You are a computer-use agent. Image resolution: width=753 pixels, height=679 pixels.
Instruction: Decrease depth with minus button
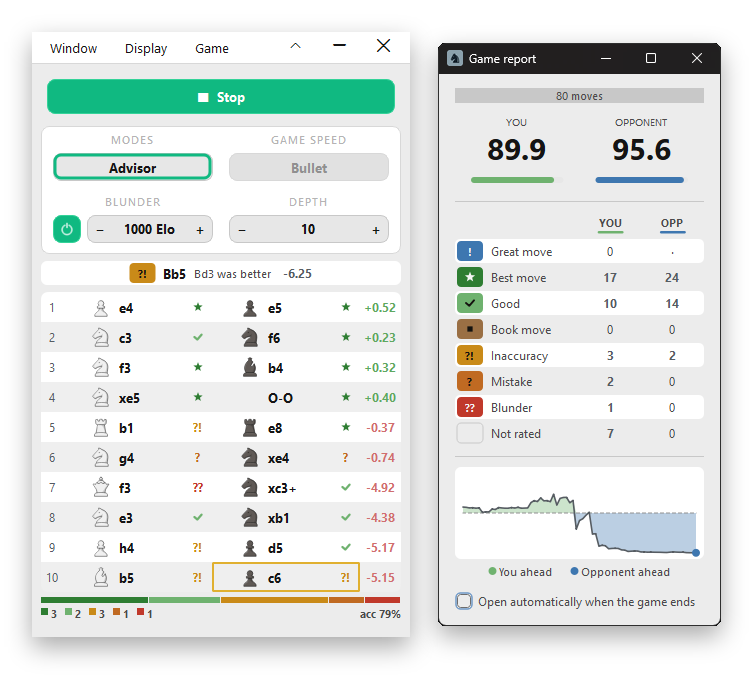[x=242, y=230]
